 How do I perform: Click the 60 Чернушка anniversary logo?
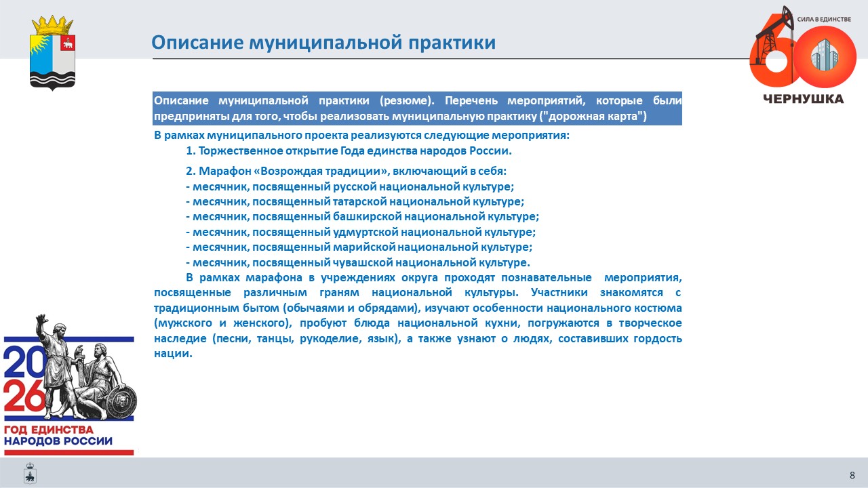[x=803, y=56]
